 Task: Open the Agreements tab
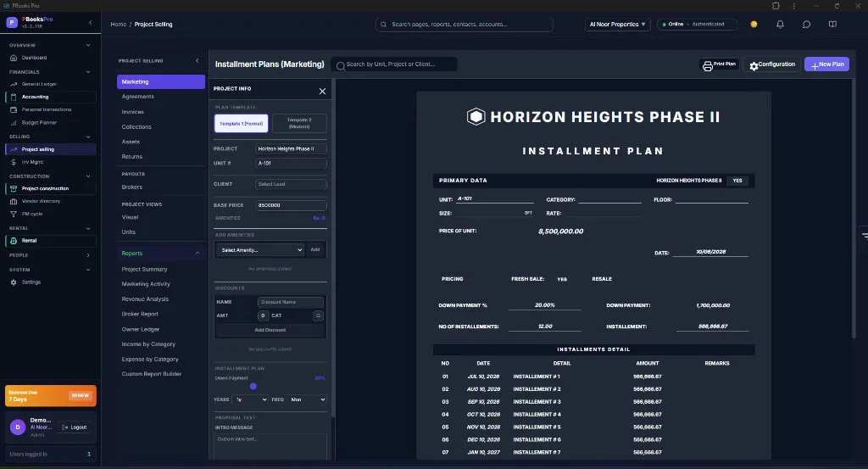[x=160, y=97]
